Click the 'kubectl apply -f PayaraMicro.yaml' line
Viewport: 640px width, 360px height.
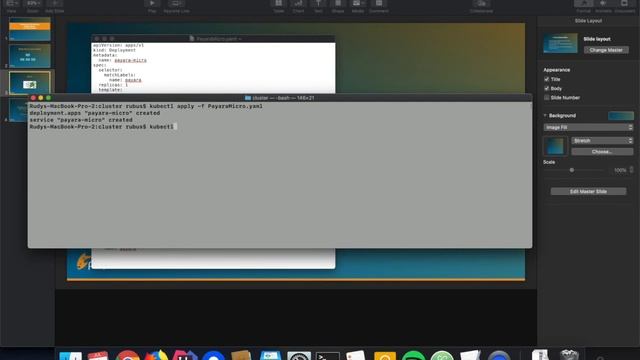[146, 106]
